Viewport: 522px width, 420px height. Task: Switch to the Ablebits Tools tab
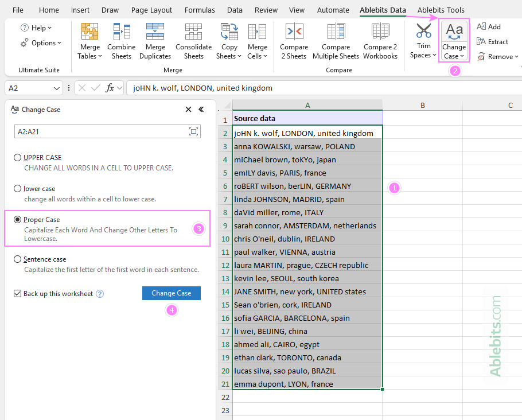(x=441, y=10)
